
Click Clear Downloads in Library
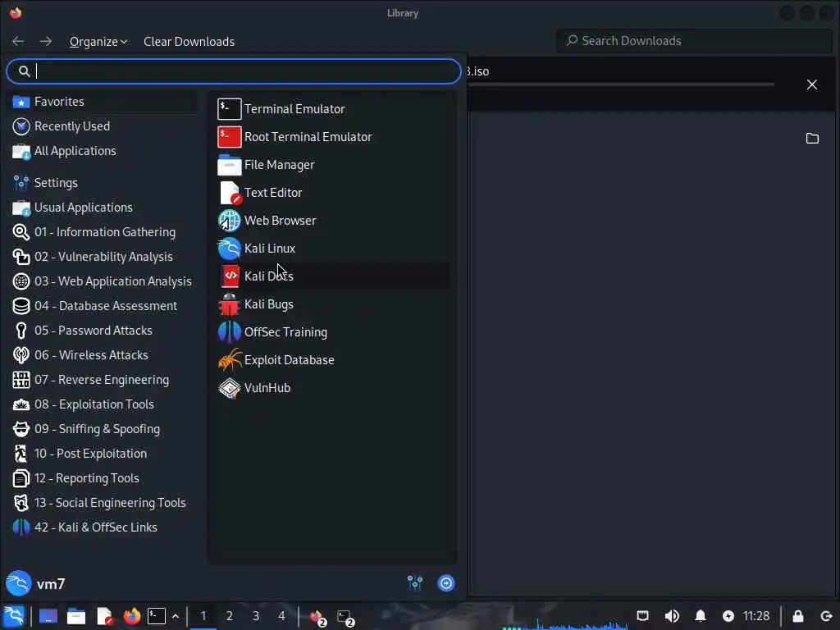pos(189,41)
